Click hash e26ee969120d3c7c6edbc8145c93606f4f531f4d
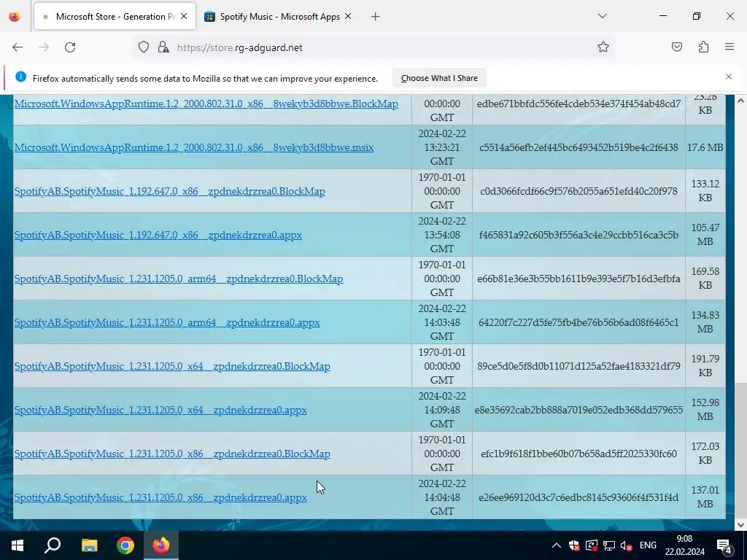Viewport: 747px width, 560px height. coord(578,497)
